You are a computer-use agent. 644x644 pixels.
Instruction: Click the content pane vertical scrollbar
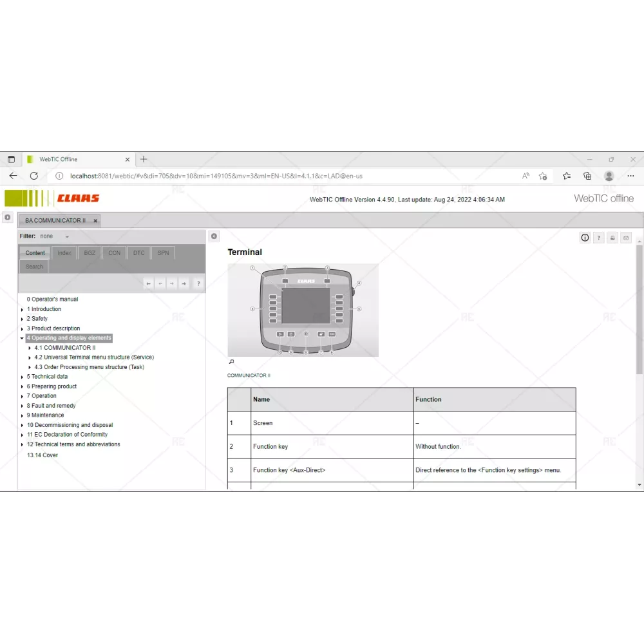[x=639, y=309]
